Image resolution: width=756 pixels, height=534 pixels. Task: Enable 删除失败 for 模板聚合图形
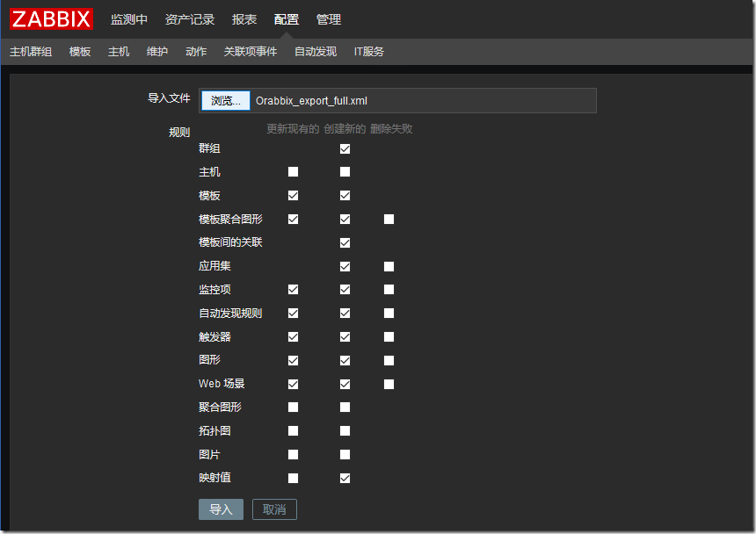pos(389,219)
